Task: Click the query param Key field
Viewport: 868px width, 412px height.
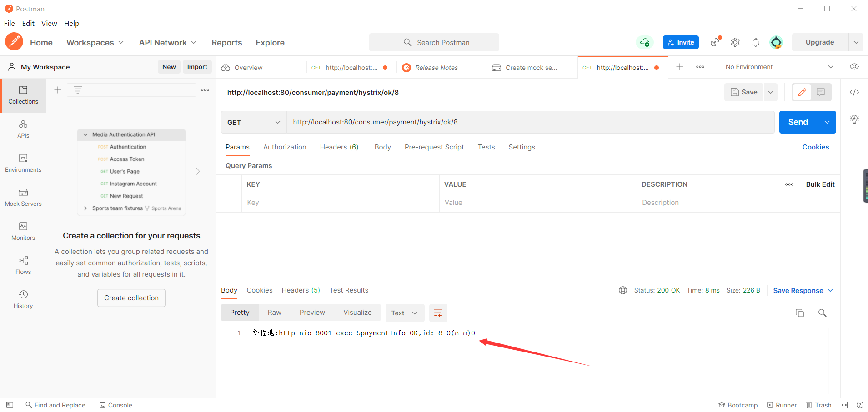Action: coord(340,203)
